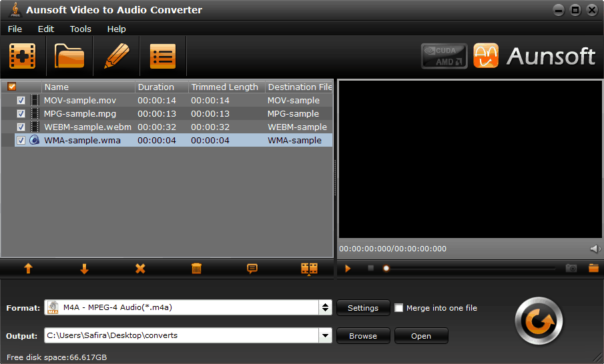The image size is (604, 364).
Task: Expand the Output path dropdown
Action: tap(325, 335)
